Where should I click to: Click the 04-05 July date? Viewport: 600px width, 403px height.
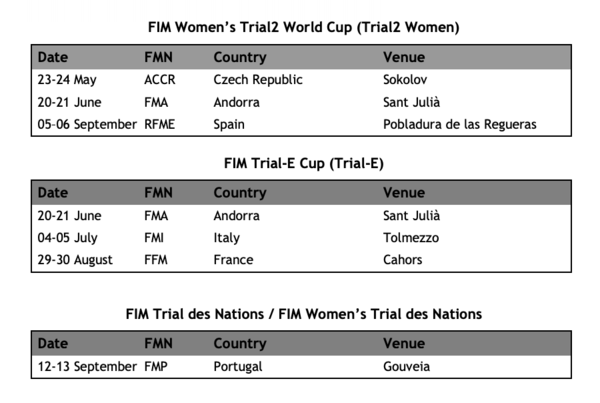pyautogui.click(x=67, y=238)
